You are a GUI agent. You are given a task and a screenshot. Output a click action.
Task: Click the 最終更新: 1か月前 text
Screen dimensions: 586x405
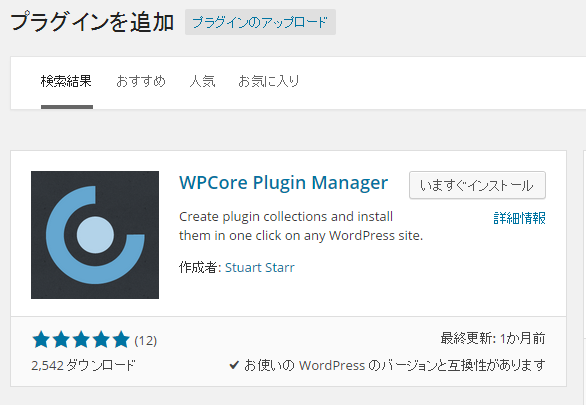click(x=493, y=338)
